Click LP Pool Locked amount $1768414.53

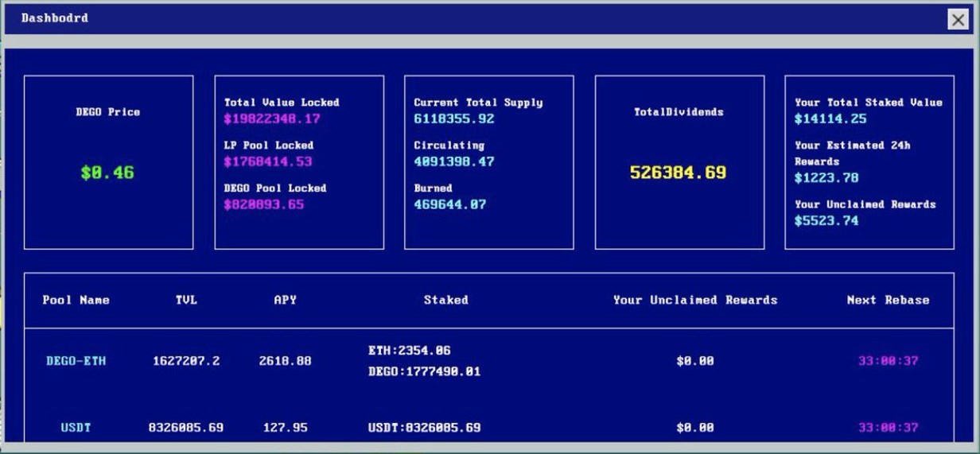[268, 162]
